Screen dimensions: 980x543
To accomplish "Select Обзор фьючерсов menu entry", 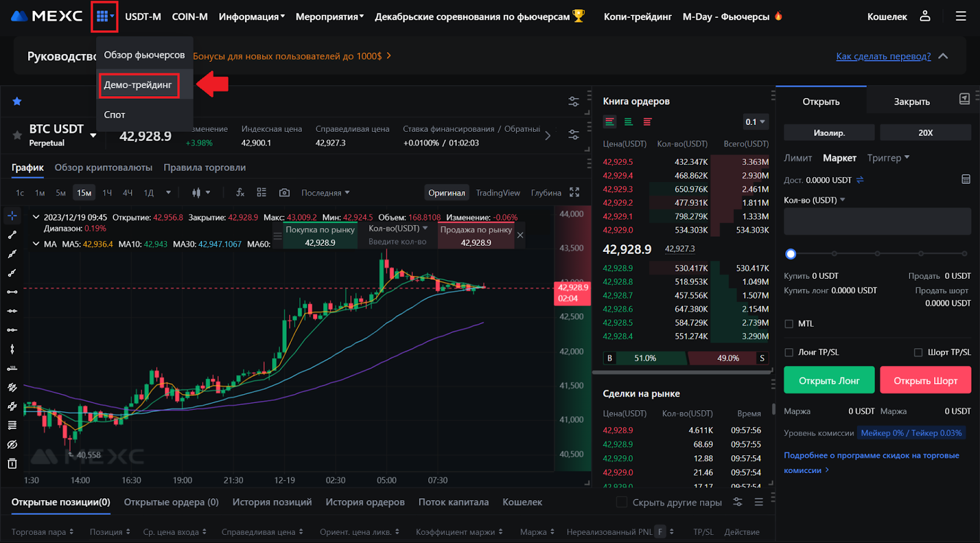I will click(x=145, y=55).
